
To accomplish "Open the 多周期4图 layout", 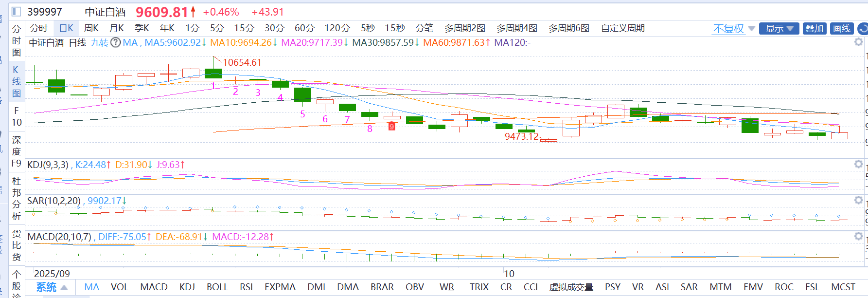I will coord(517,28).
